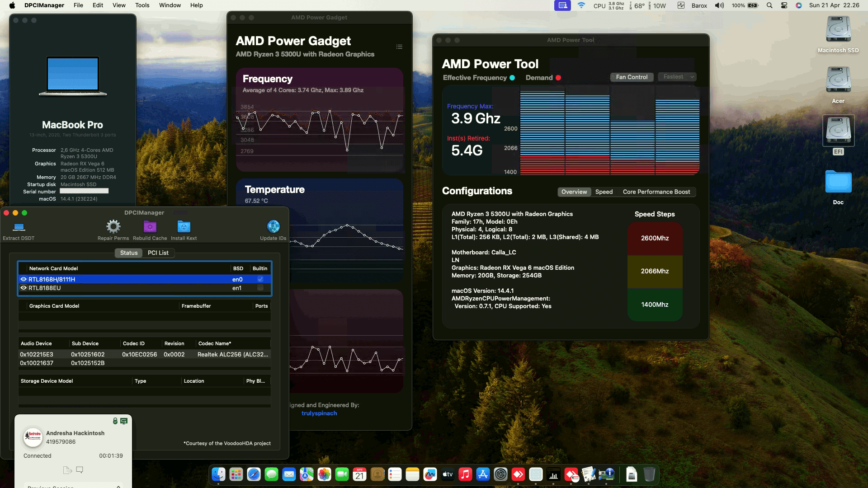Open Spotlight search in menu bar
868x488 pixels.
coord(769,5)
